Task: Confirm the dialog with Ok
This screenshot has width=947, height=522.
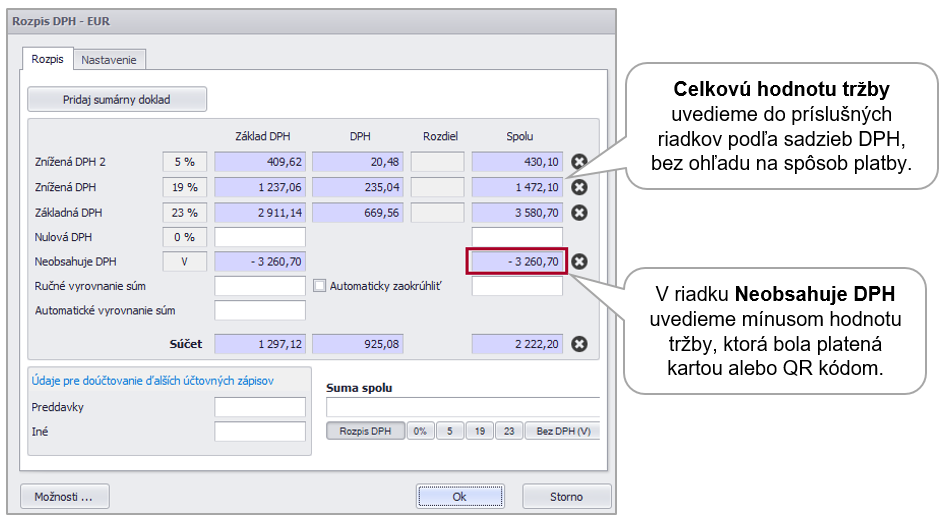Action: click(459, 496)
